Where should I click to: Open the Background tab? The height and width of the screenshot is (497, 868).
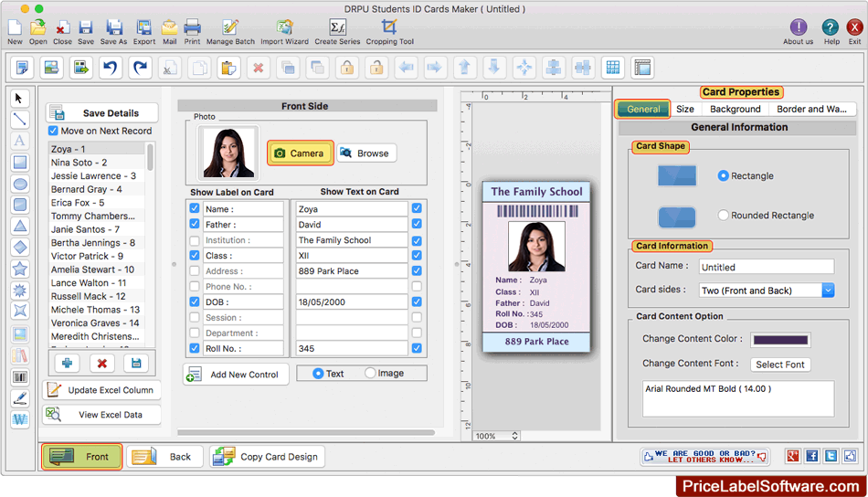point(736,109)
